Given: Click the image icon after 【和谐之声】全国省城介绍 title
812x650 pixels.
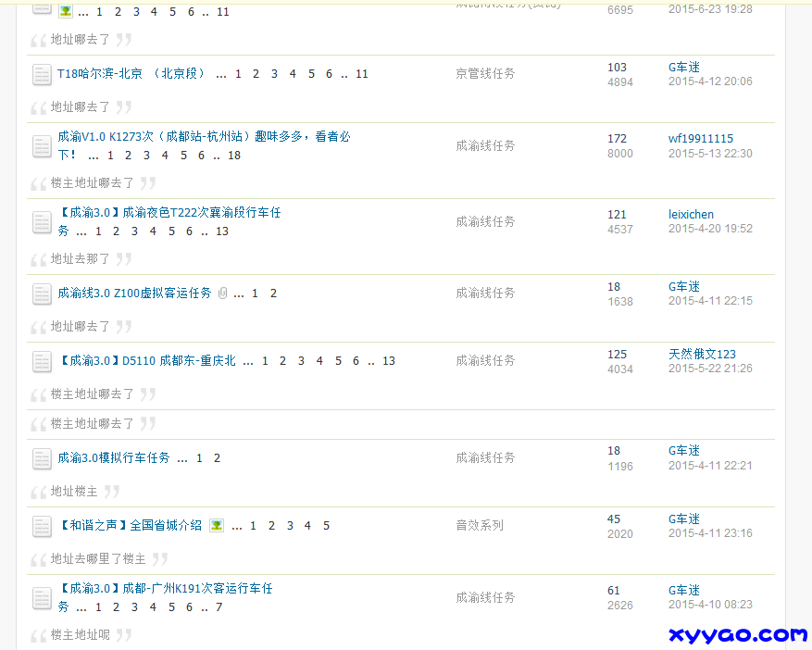Looking at the screenshot, I should coord(215,525).
